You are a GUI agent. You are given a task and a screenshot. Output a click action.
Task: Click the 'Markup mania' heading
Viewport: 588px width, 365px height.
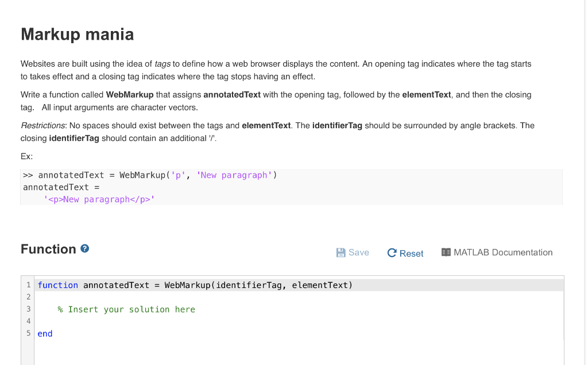pos(77,34)
